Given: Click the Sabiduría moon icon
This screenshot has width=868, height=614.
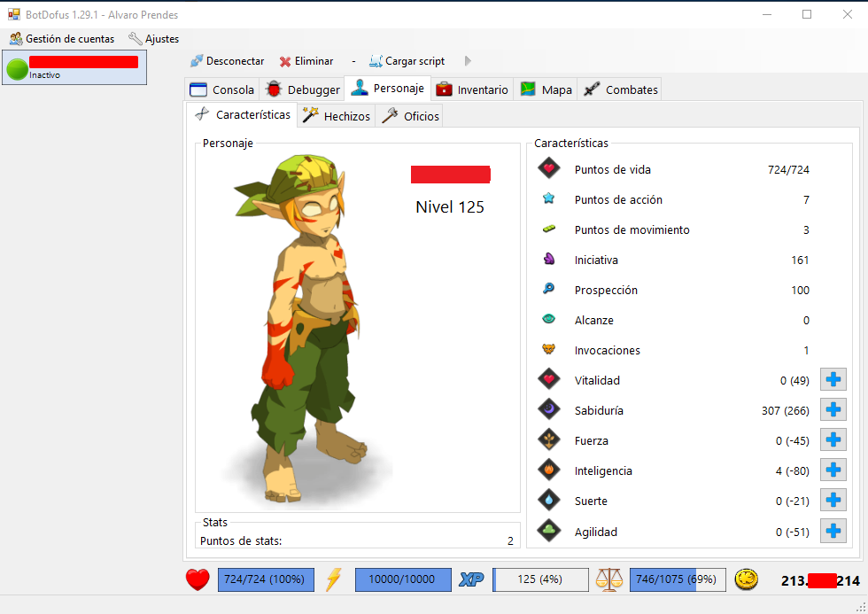Looking at the screenshot, I should click(549, 409).
